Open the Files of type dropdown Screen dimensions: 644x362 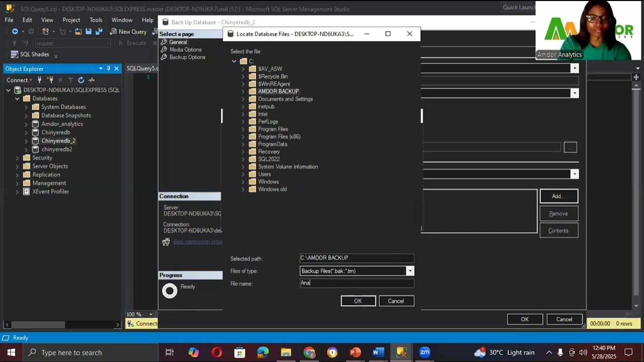(x=410, y=271)
